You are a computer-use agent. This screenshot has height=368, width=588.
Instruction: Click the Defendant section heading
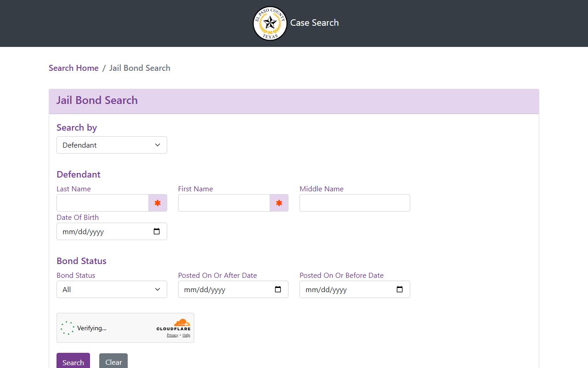point(78,174)
